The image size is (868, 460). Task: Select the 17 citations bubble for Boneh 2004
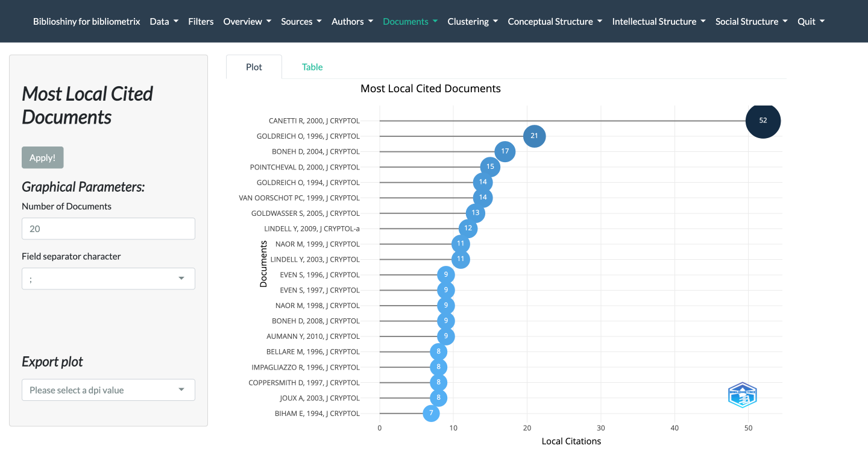tap(505, 151)
